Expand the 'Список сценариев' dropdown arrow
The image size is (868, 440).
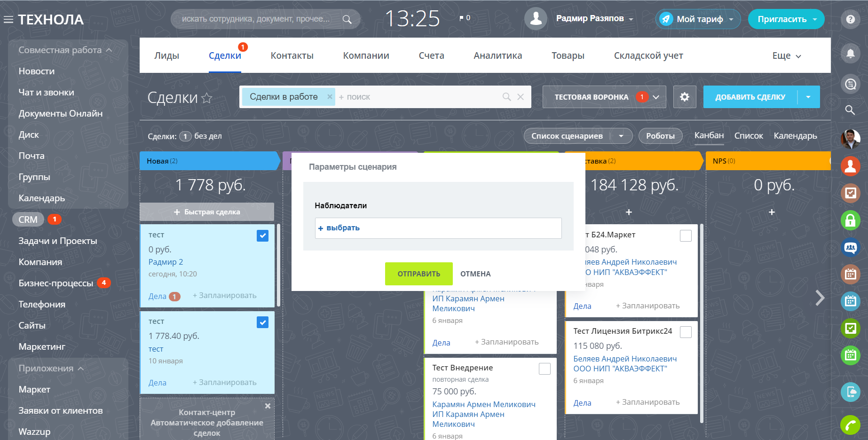621,136
